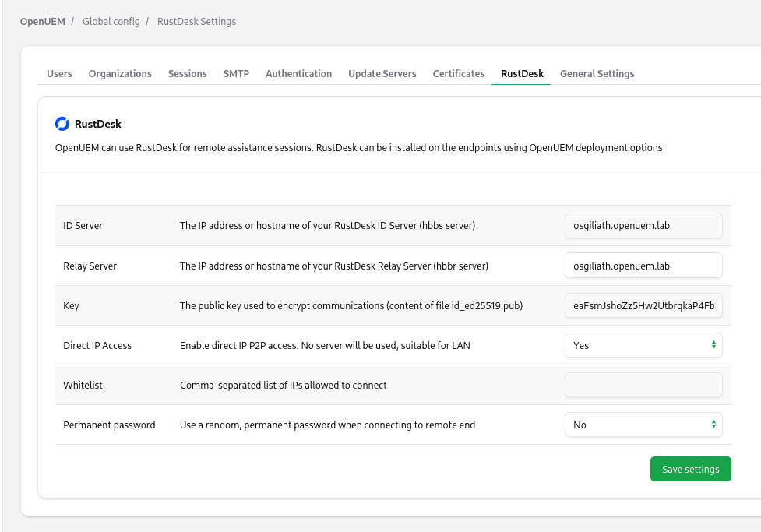Switch to the Update Servers tab
This screenshot has height=532, width=761.
tap(382, 73)
